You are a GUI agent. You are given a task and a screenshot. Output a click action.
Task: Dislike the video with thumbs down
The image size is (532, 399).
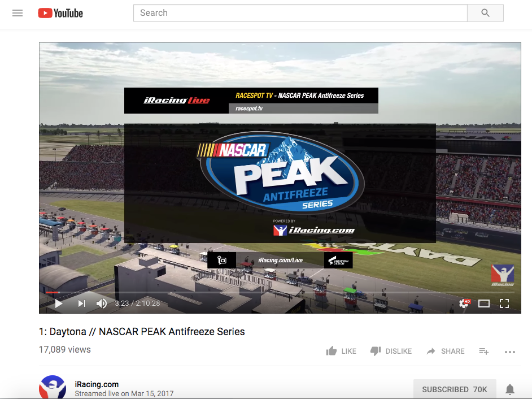[x=391, y=351]
